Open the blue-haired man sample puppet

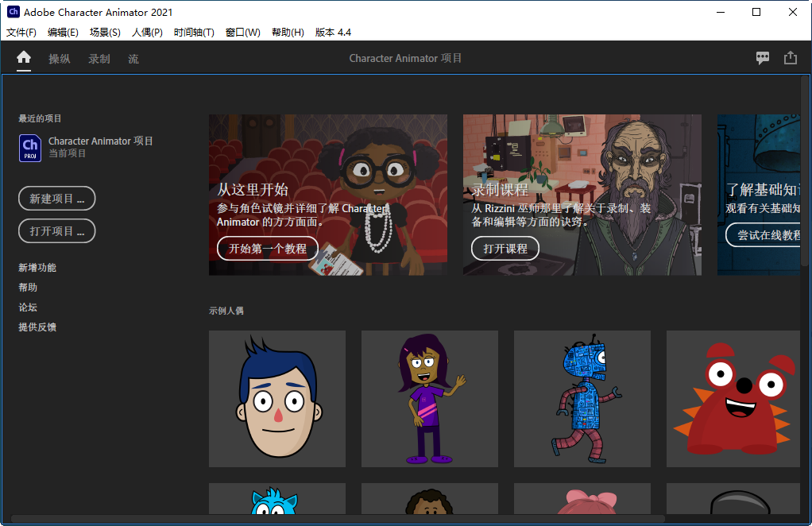tap(276, 398)
